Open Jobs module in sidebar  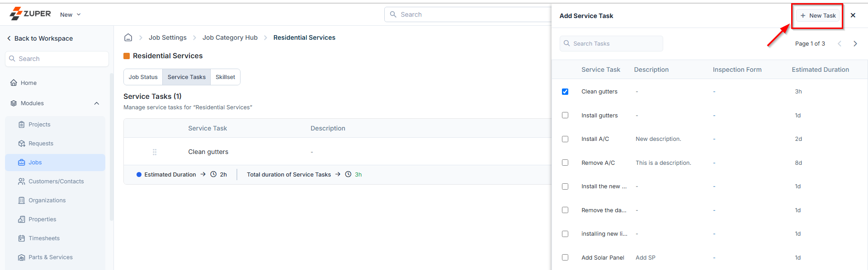55,163
